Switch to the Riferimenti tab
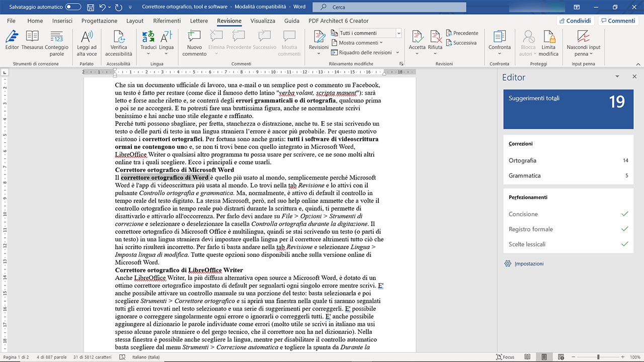 (x=167, y=21)
